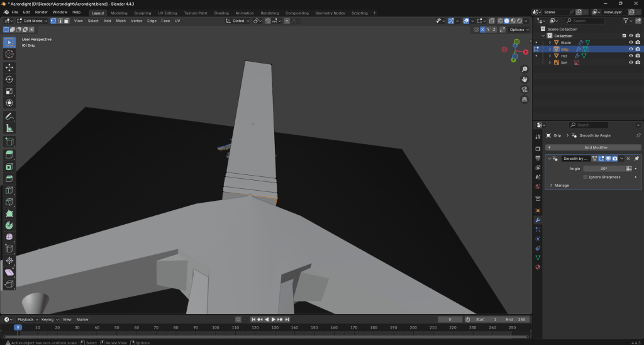Viewport: 644px width, 345px height.
Task: Click the zoom magnifier viewport icon
Action: point(525,69)
